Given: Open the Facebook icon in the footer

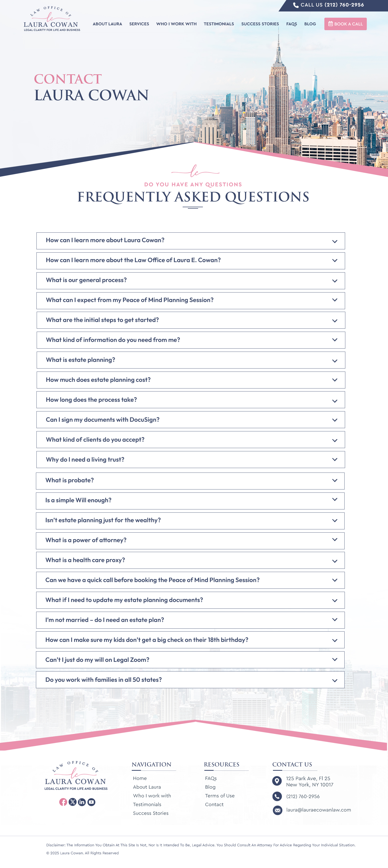Looking at the screenshot, I should pos(63,802).
